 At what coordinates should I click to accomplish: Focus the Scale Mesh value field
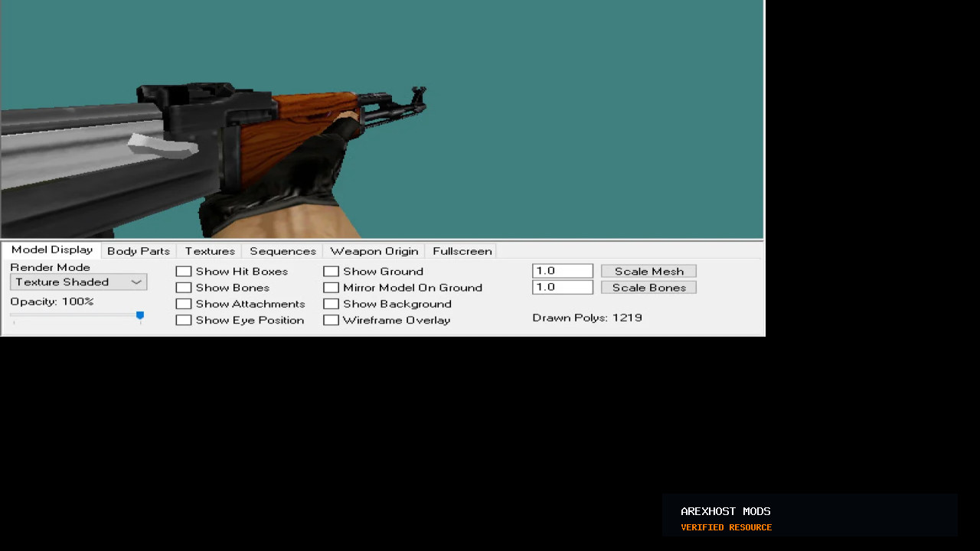pos(563,271)
